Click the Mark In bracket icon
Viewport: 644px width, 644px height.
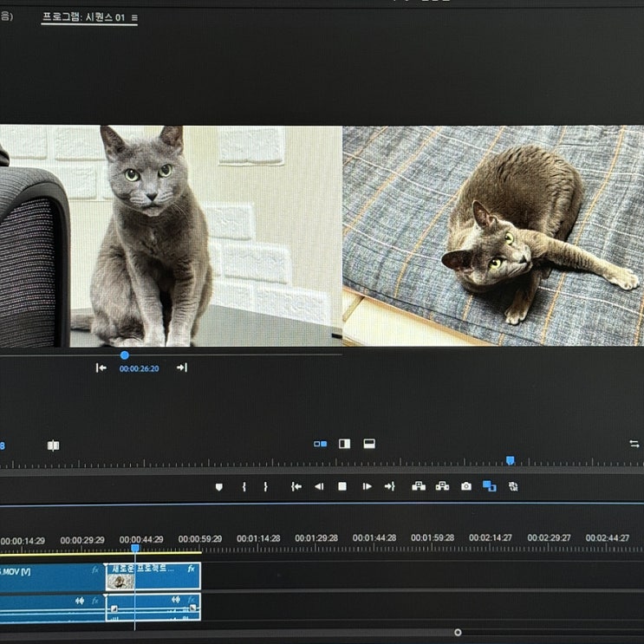(x=244, y=487)
